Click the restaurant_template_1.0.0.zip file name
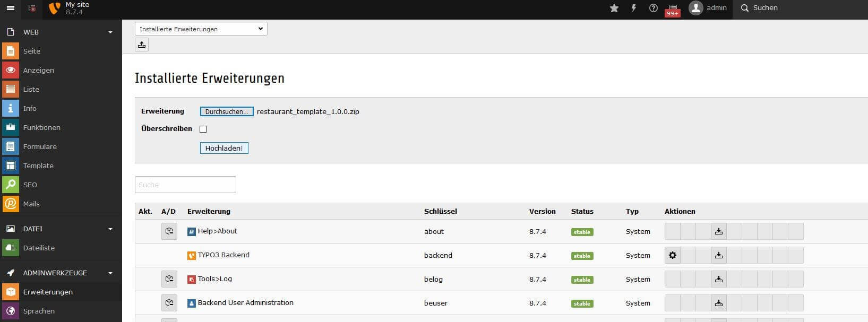The height and width of the screenshot is (322, 868). point(308,112)
